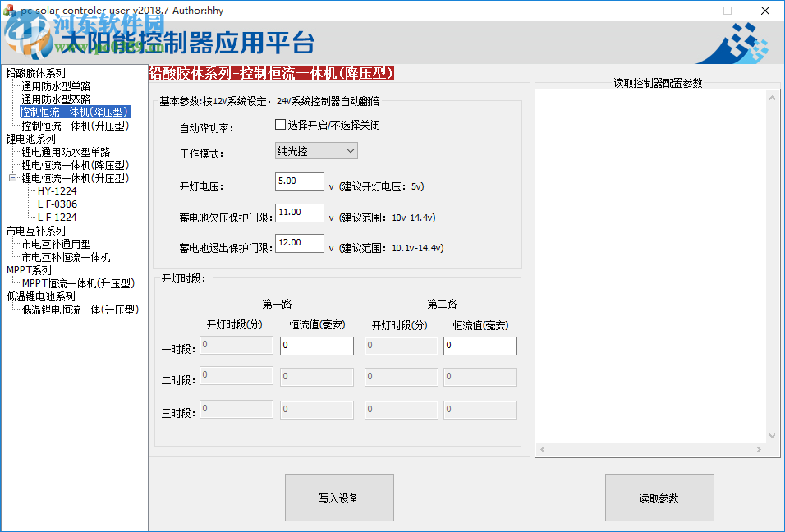Select 通用防水型单路 in the tree
The image size is (785, 532).
[x=56, y=86]
